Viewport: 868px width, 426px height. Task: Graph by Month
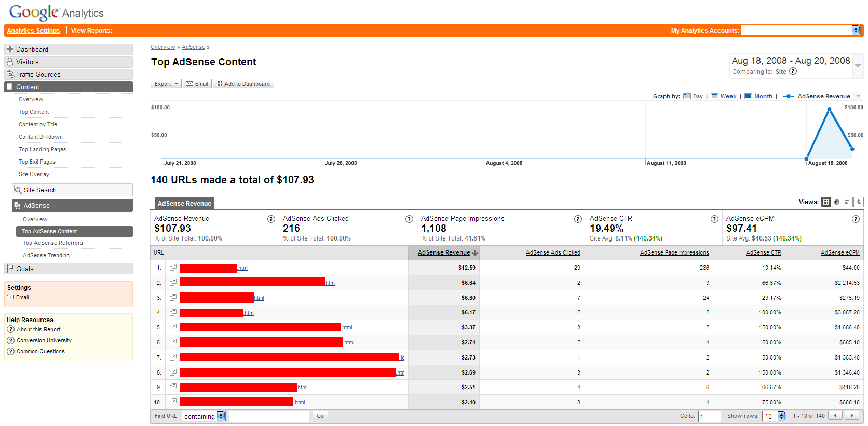click(x=763, y=96)
